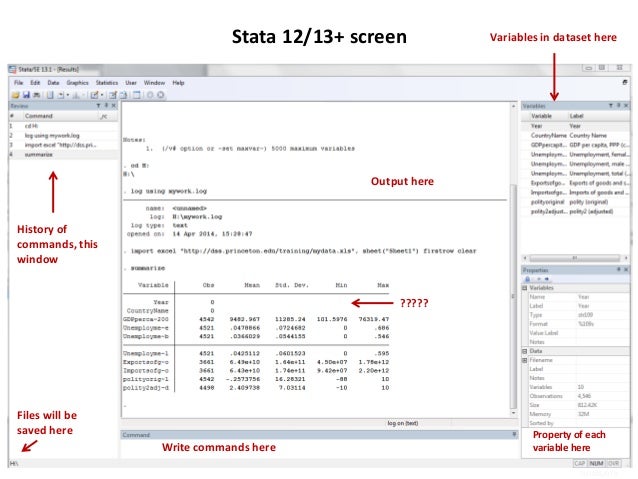Click the 'log on (text)' status text
This screenshot has width=638, height=479.
coord(402,423)
